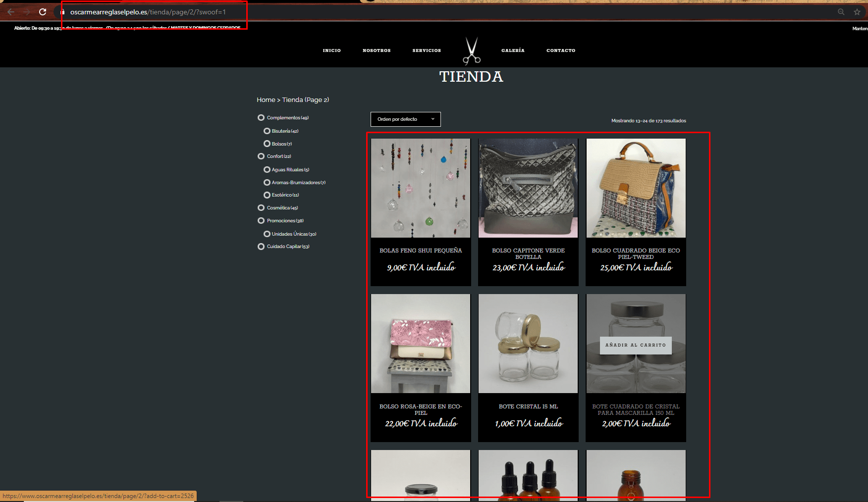
Task: Open the INICIO menu item
Action: tap(332, 50)
